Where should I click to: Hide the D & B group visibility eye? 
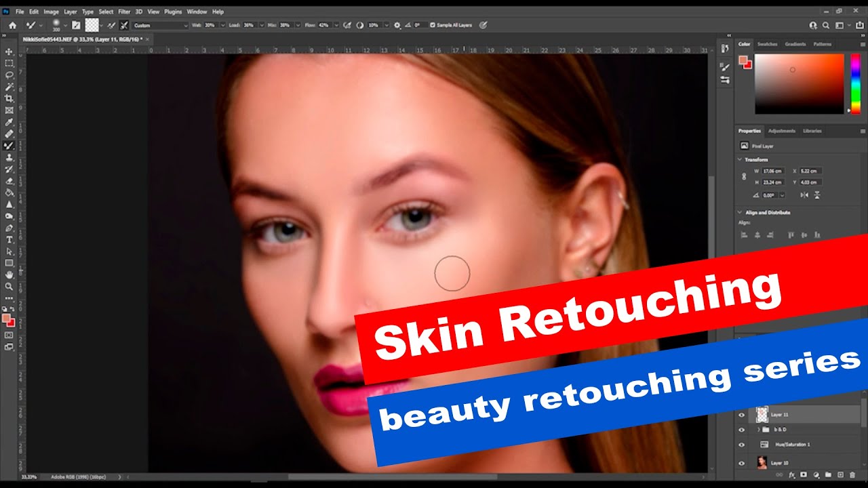(x=741, y=430)
